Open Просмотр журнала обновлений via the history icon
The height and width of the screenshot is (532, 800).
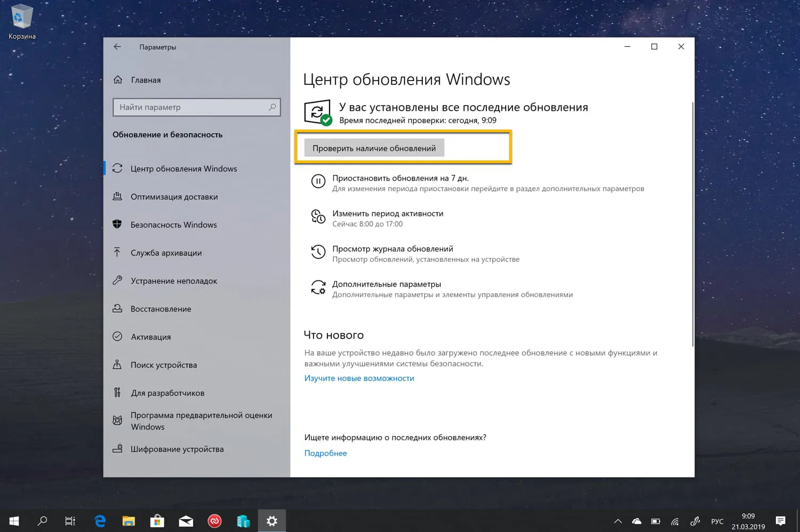click(318, 252)
